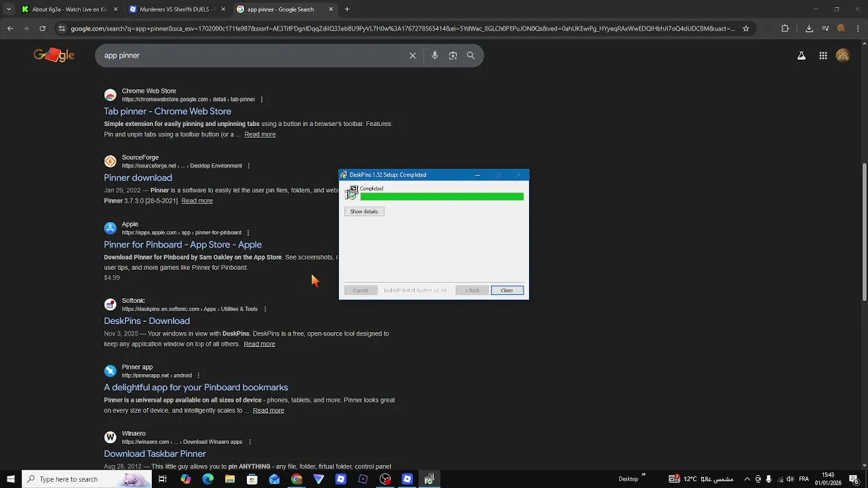Bookmark this page with the star
Screen dimensions: 868x488
pos(746,28)
